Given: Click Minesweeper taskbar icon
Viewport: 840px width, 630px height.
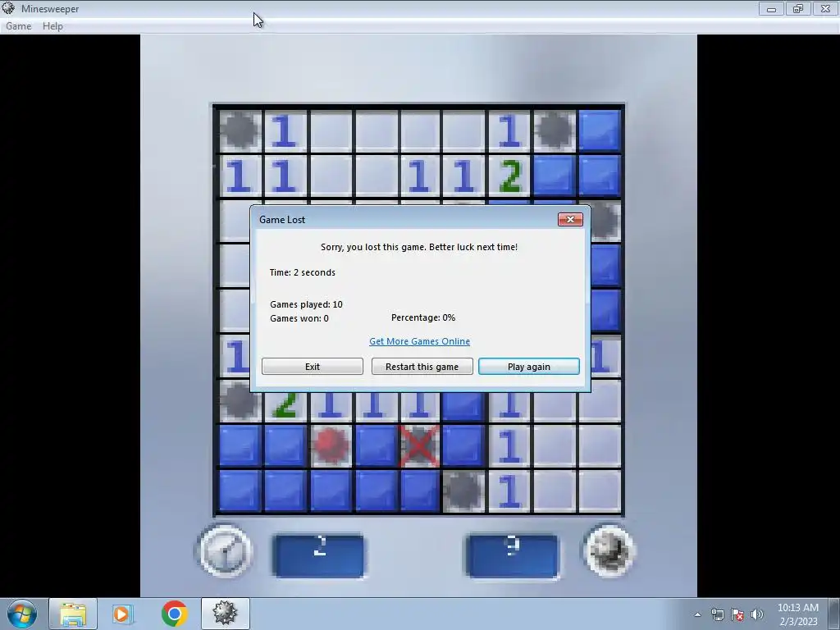Looking at the screenshot, I should (225, 614).
